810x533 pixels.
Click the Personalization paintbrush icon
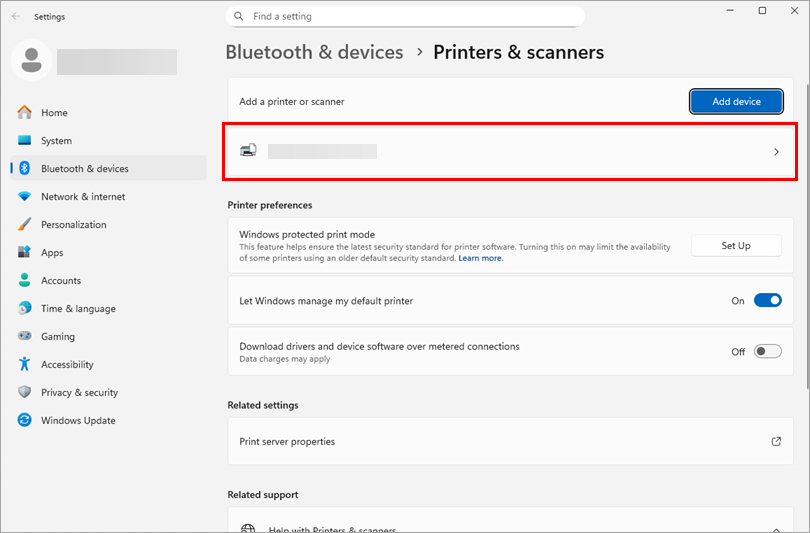point(25,225)
